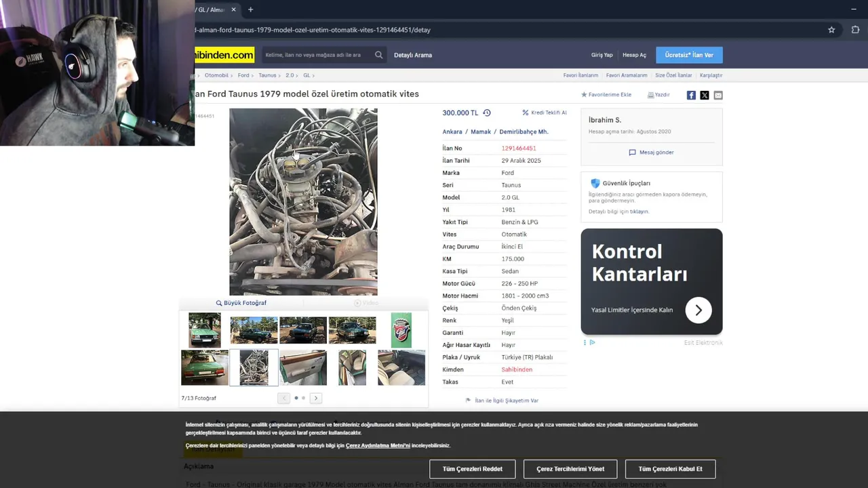The height and width of the screenshot is (488, 868).
Task: Open Ford breadcrumb
Action: click(x=243, y=75)
